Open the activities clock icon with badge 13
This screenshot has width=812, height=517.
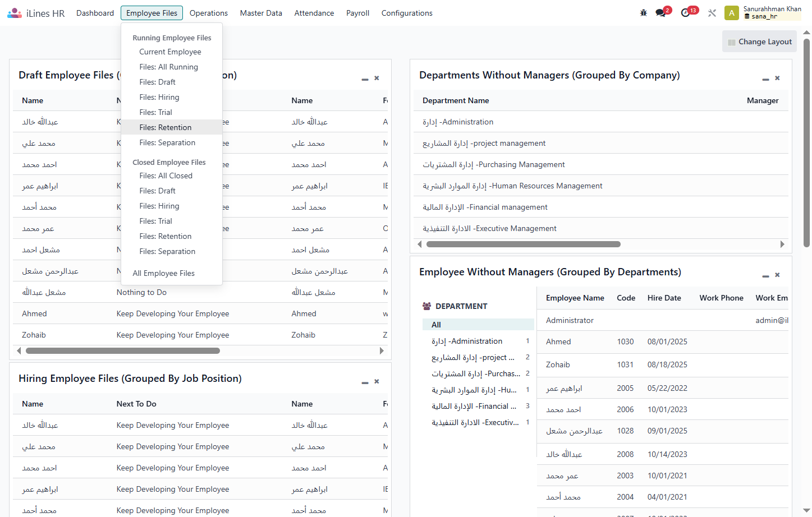686,13
